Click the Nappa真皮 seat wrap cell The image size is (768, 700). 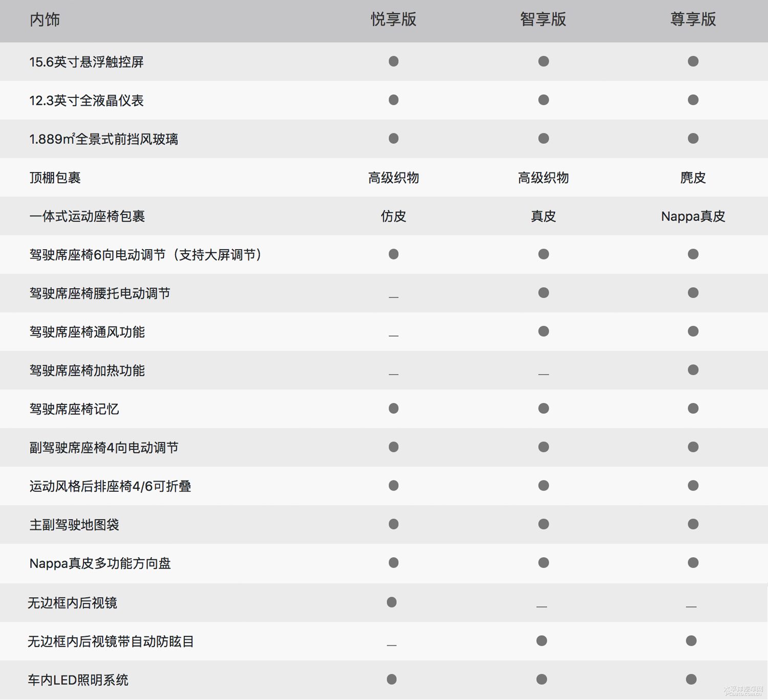click(693, 216)
